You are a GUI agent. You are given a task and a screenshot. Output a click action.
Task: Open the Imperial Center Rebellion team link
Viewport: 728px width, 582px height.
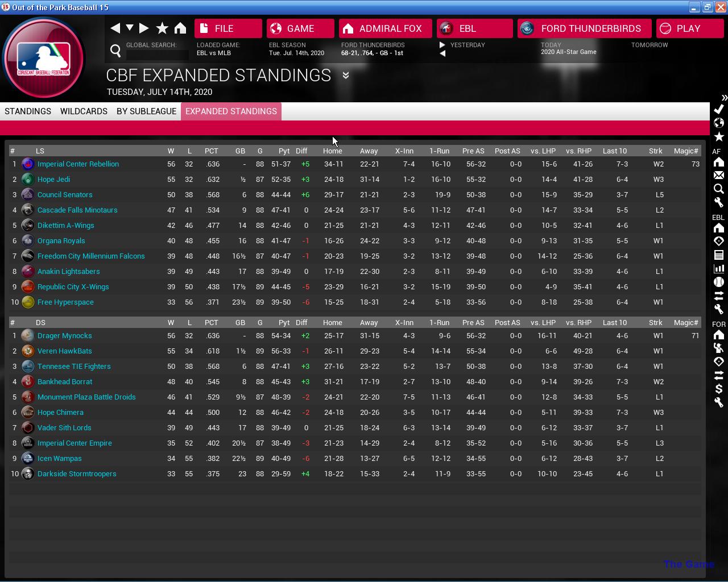coord(78,164)
